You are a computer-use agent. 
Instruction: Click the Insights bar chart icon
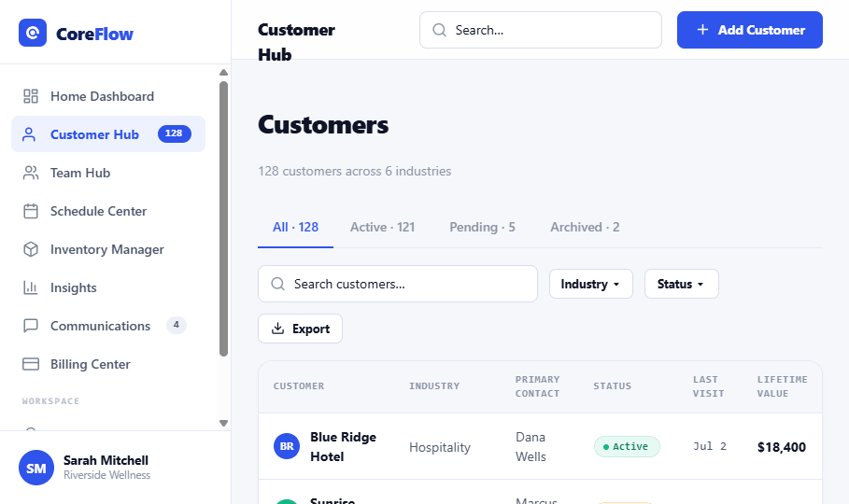[x=31, y=287]
